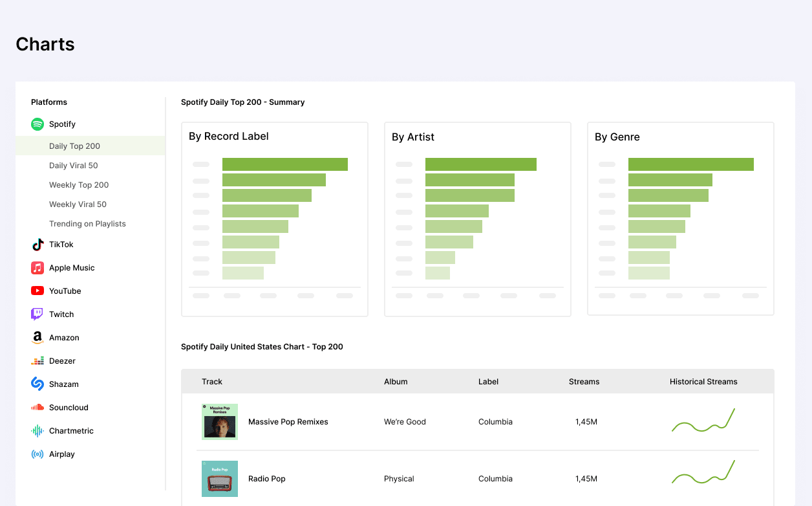Open the Massive Pop Remixes cover thumbnail
Screen dimensions: 812x506
coord(220,422)
